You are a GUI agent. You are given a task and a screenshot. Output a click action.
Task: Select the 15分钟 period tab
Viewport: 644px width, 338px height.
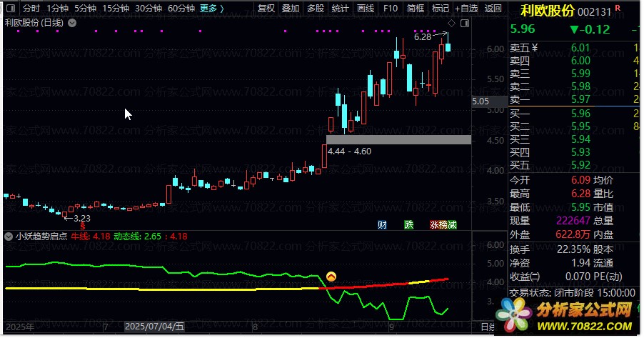point(116,9)
